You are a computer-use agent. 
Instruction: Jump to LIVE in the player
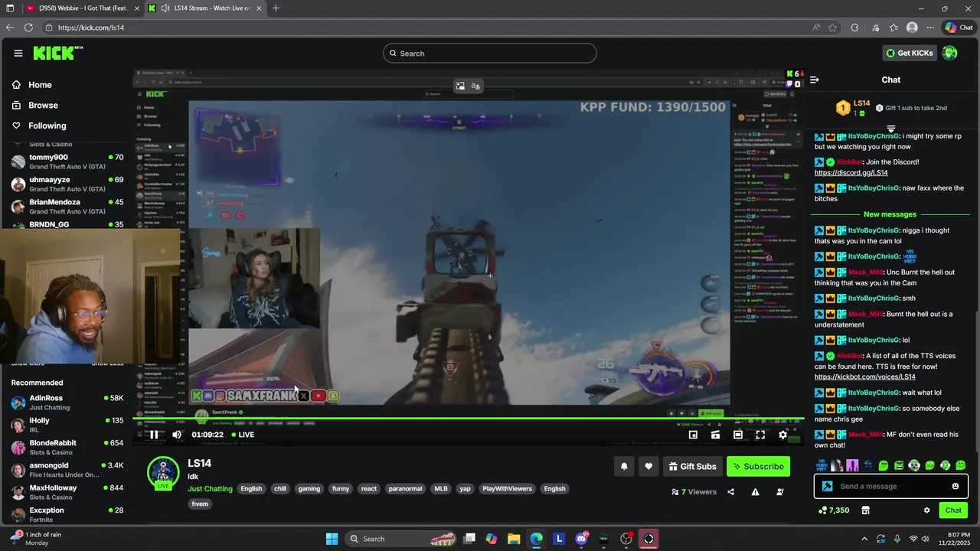coord(243,435)
